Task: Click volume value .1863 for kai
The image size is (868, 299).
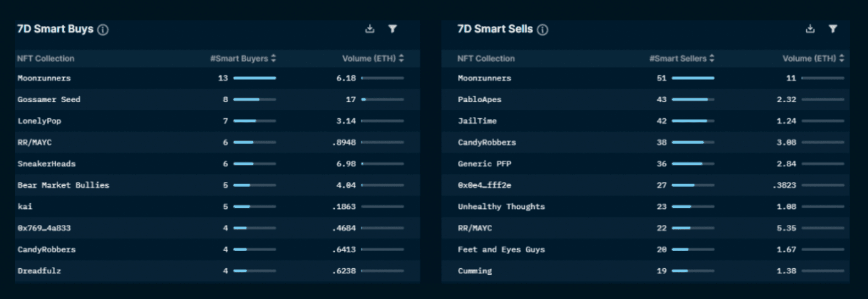Action: coord(344,207)
